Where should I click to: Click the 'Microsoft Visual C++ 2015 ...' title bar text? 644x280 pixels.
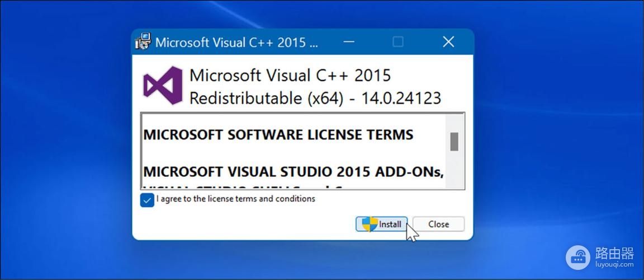(236, 43)
